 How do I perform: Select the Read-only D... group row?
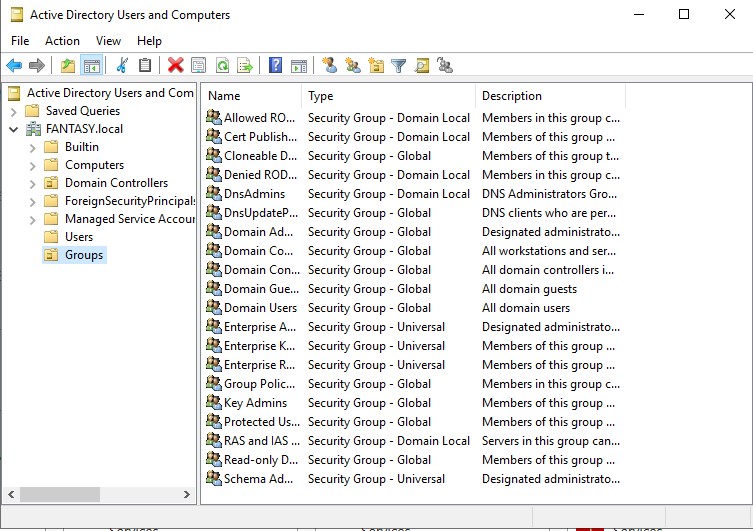click(x=413, y=459)
